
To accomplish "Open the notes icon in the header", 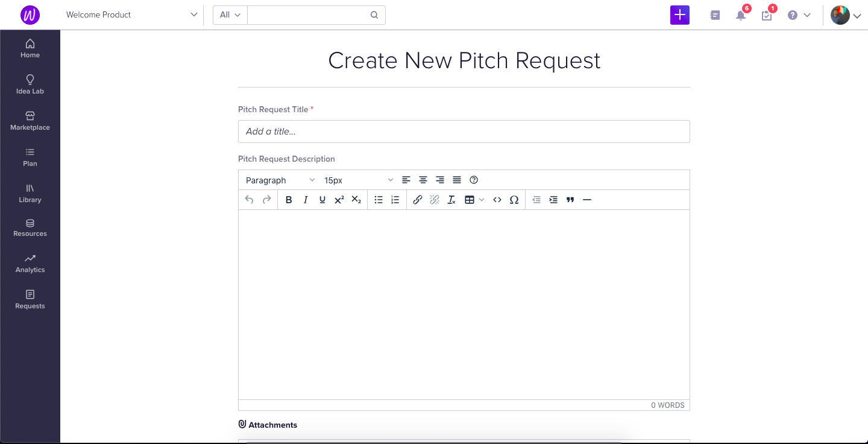I will [715, 15].
